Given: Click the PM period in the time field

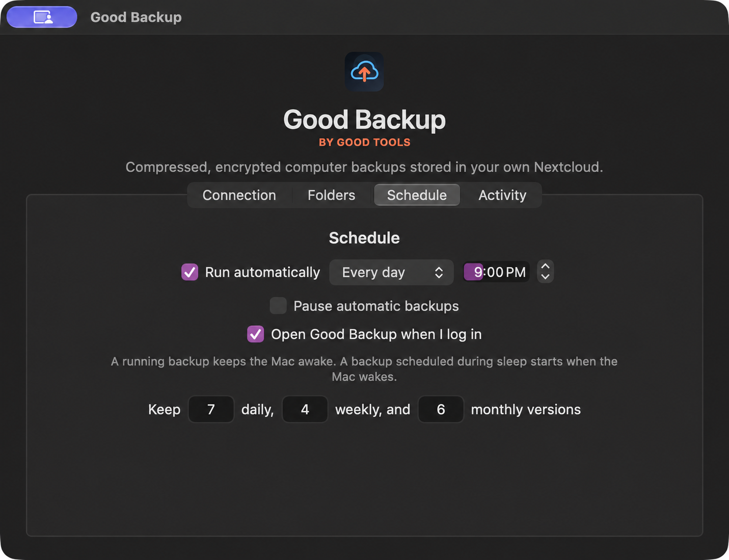Looking at the screenshot, I should point(516,272).
